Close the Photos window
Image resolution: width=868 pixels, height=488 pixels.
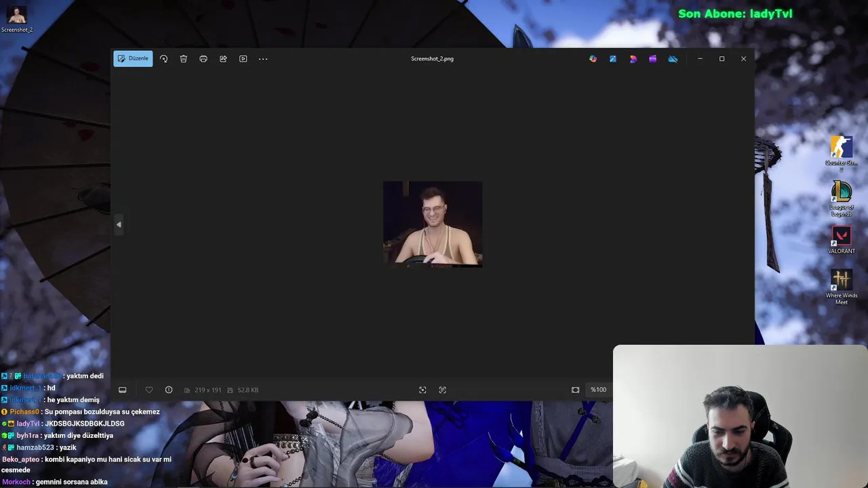743,59
